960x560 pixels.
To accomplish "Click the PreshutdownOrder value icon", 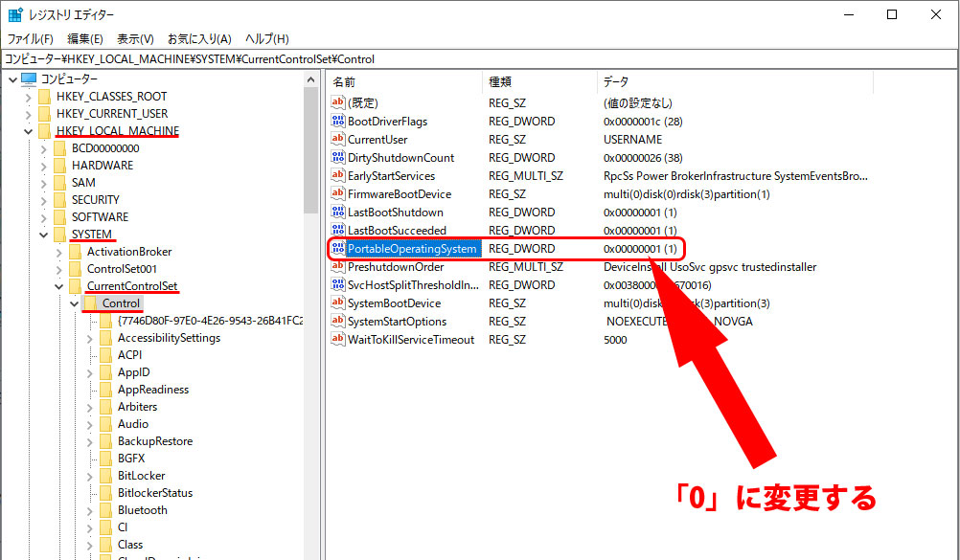I will click(x=338, y=266).
